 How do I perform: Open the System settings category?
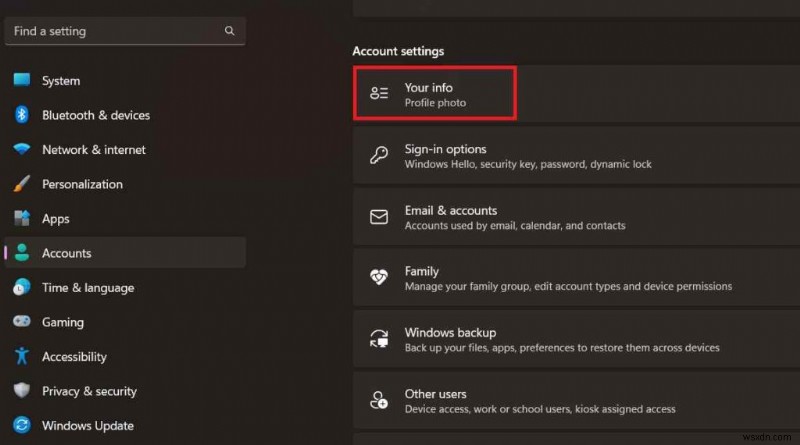[125, 80]
